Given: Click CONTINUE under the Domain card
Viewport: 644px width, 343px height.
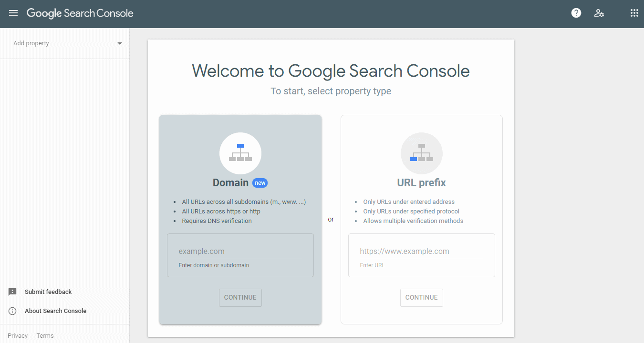Looking at the screenshot, I should [240, 297].
